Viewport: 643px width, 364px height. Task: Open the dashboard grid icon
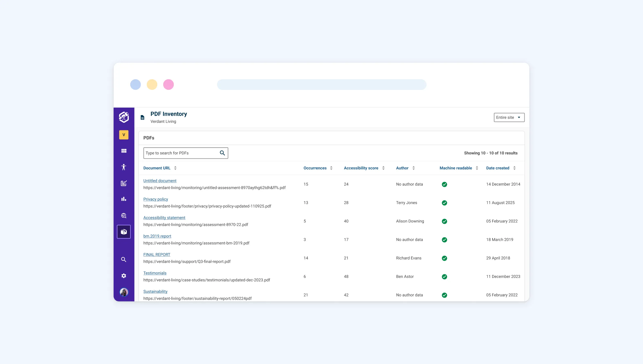(x=124, y=151)
